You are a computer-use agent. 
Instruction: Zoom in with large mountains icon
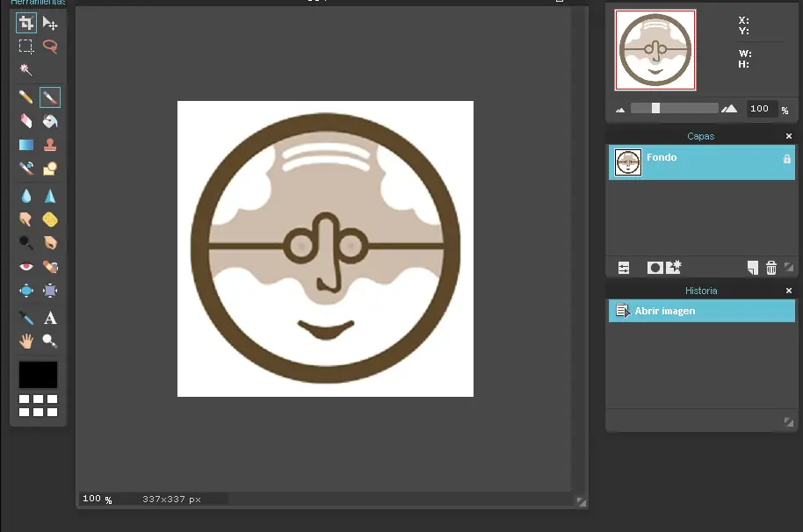tap(729, 108)
